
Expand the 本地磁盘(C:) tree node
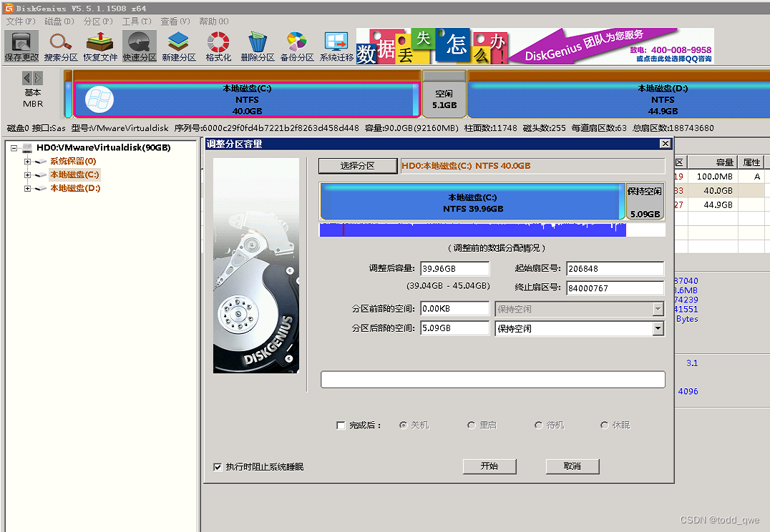click(27, 174)
